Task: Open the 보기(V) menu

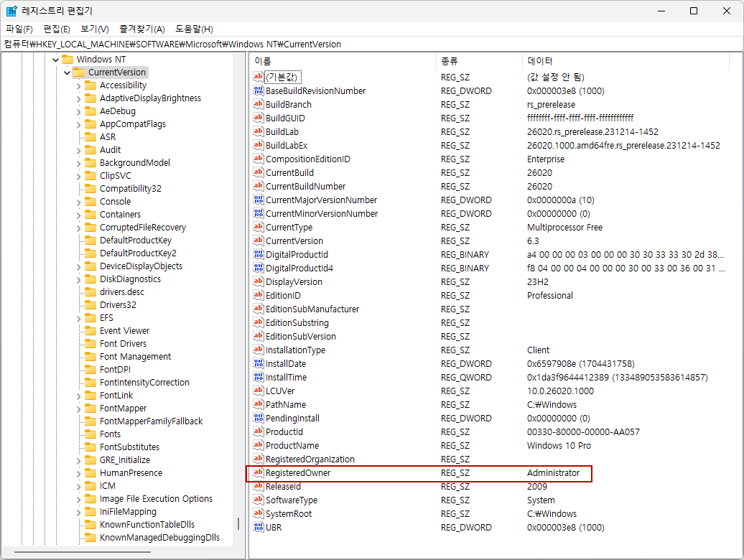Action: tap(94, 29)
